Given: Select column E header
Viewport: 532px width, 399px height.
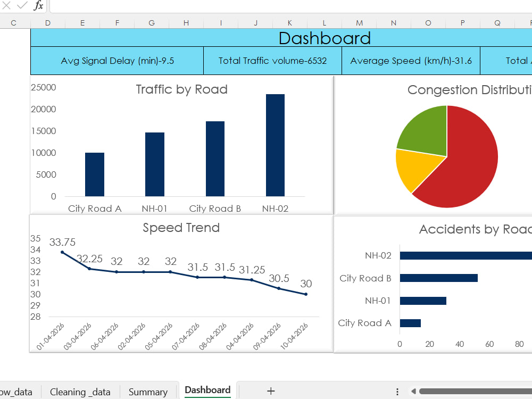Looking at the screenshot, I should click(x=82, y=23).
